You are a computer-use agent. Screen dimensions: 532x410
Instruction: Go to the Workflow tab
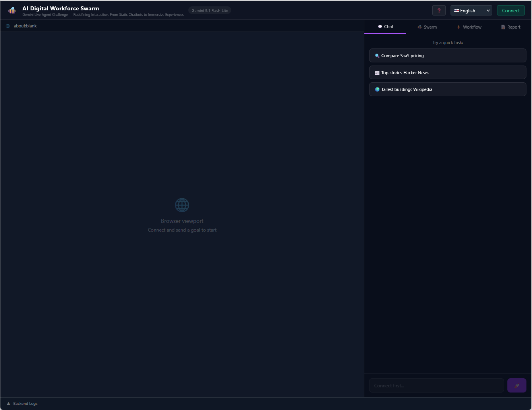point(469,27)
